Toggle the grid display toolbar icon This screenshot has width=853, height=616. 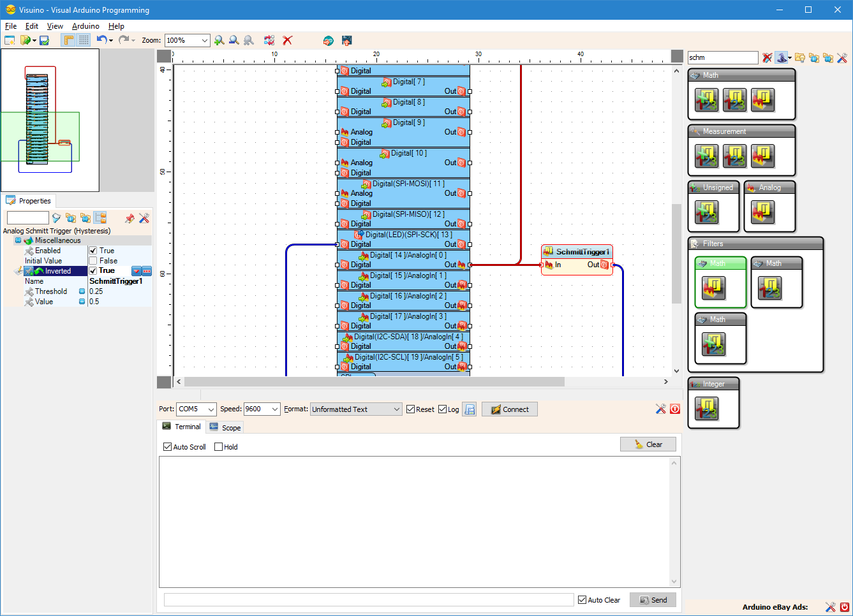tap(84, 40)
